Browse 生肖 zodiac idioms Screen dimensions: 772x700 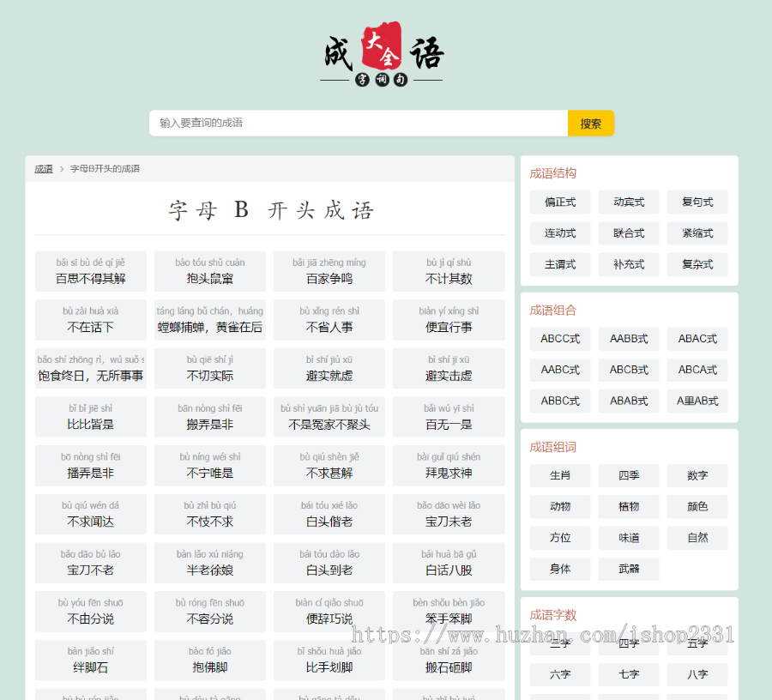[560, 475]
